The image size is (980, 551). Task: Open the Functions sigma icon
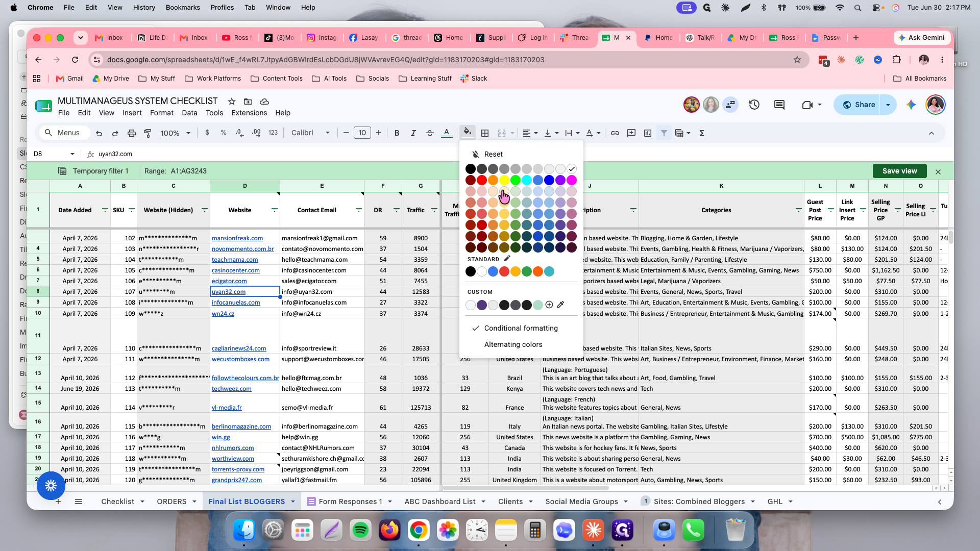click(702, 133)
